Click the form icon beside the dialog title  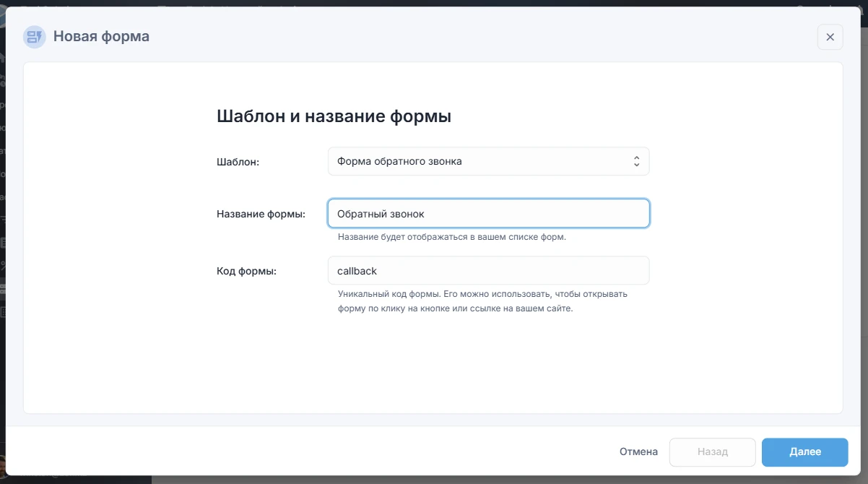(x=34, y=36)
